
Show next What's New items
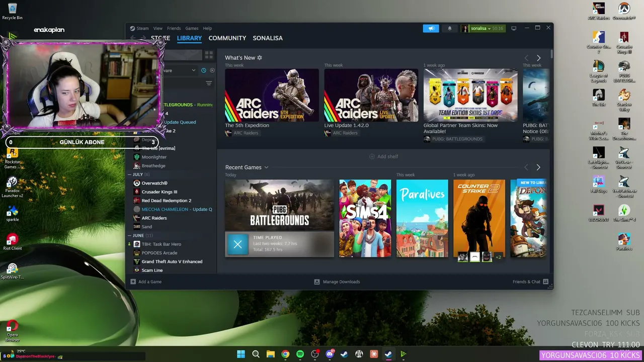[538, 58]
